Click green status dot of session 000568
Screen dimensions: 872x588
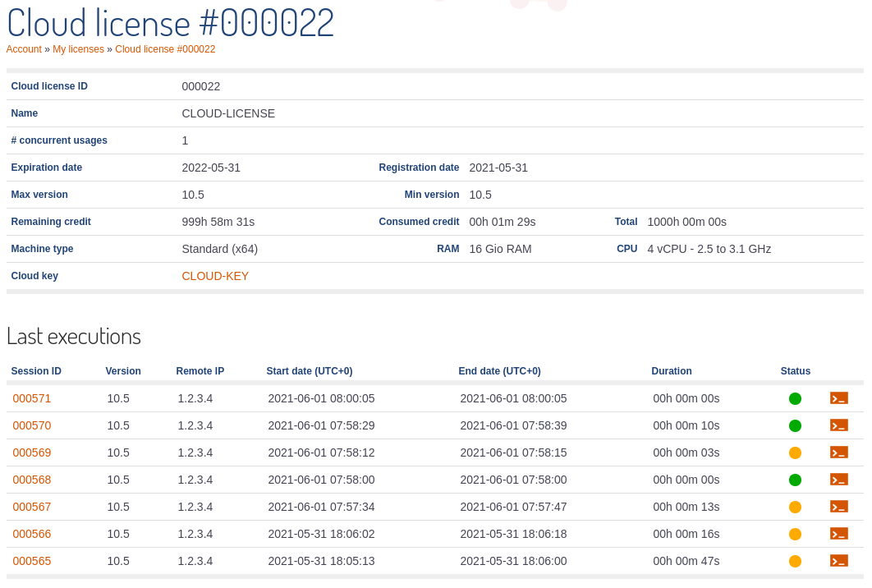click(795, 480)
